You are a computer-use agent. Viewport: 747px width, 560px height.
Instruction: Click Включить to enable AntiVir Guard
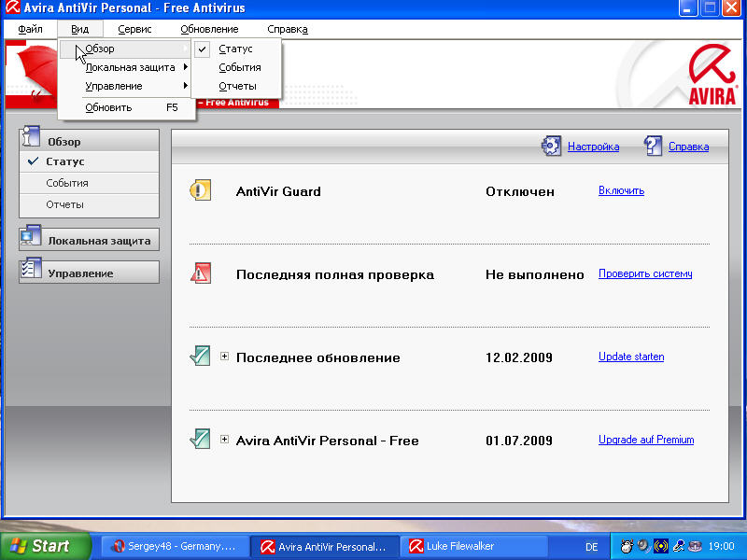click(621, 190)
